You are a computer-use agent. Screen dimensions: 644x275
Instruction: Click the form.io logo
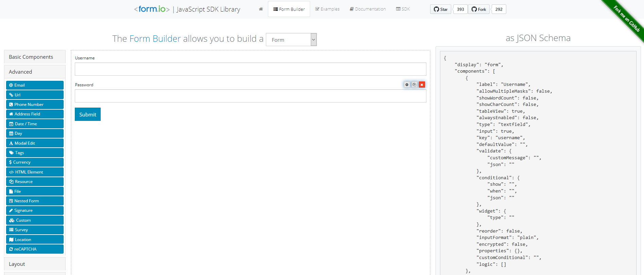tap(152, 9)
